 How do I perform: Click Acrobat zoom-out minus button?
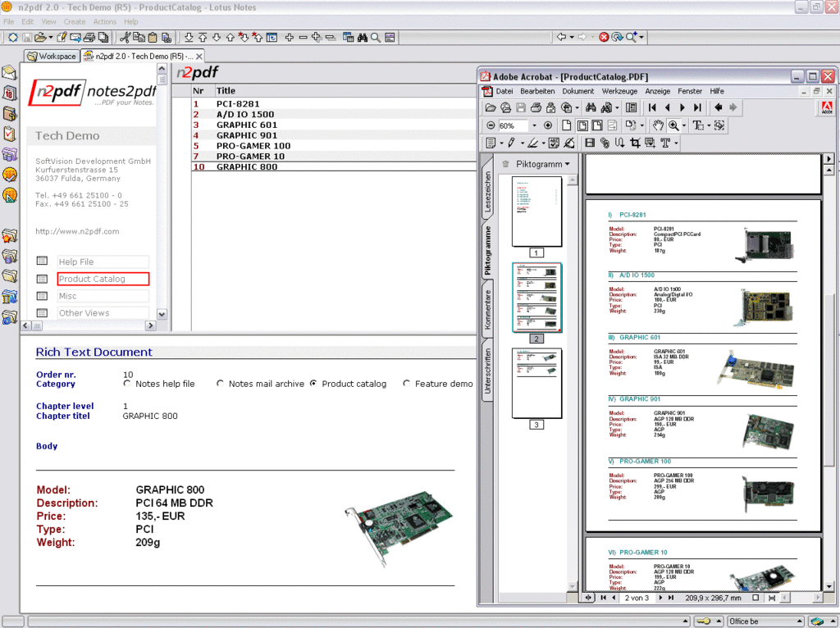(491, 125)
